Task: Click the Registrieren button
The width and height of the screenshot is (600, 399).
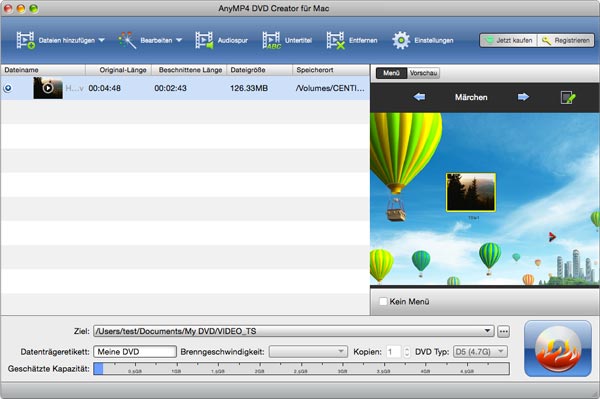Action: point(566,40)
